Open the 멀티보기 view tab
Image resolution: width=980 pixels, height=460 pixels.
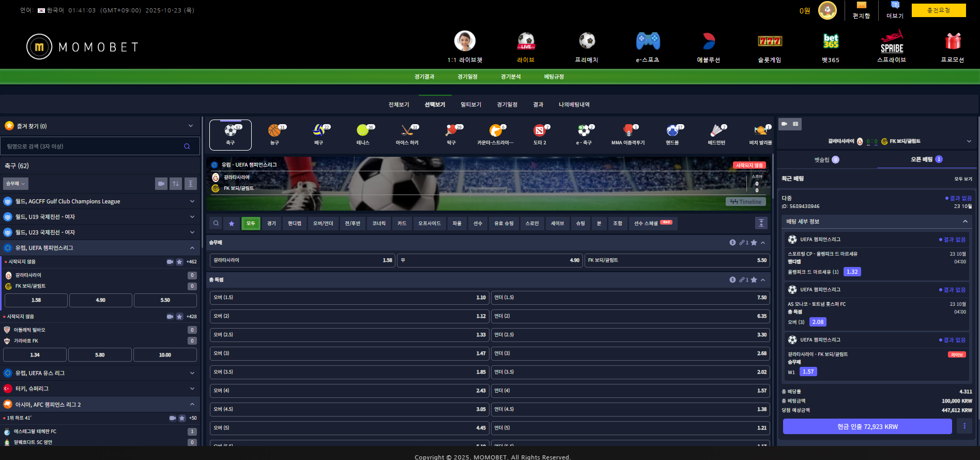point(470,105)
